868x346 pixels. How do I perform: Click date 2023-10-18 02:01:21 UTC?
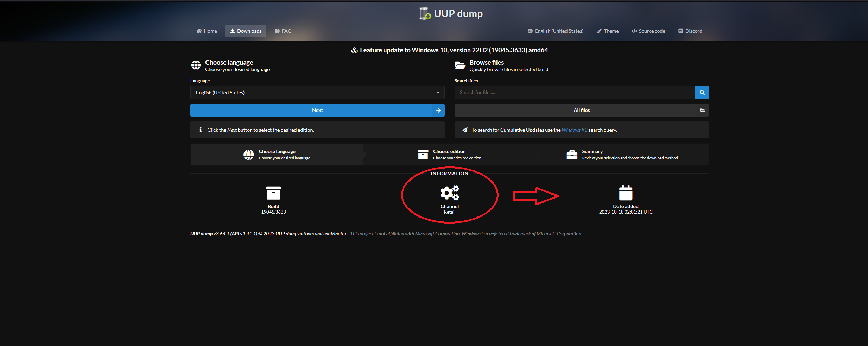coord(626,212)
